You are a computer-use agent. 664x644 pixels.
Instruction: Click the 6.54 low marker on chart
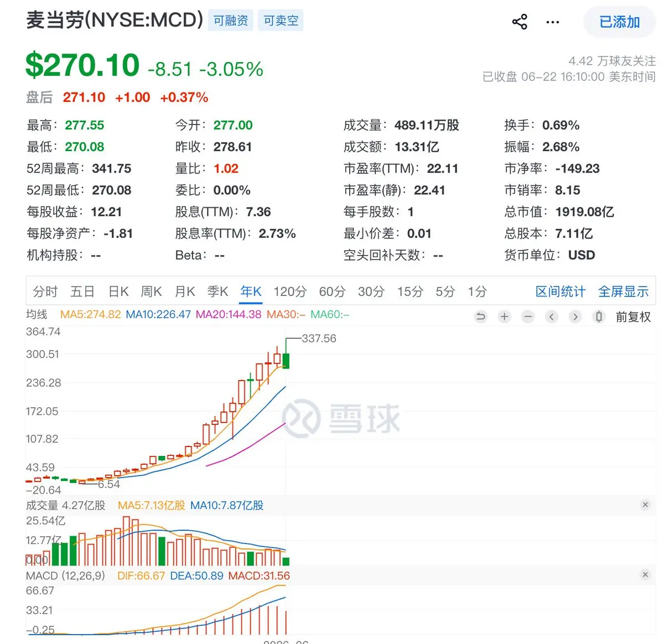[x=109, y=484]
